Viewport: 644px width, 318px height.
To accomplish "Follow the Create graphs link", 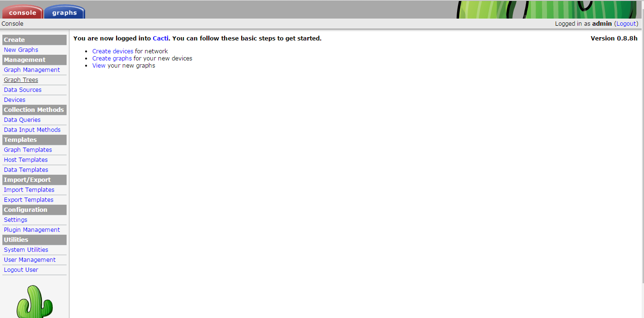I will pyautogui.click(x=112, y=59).
